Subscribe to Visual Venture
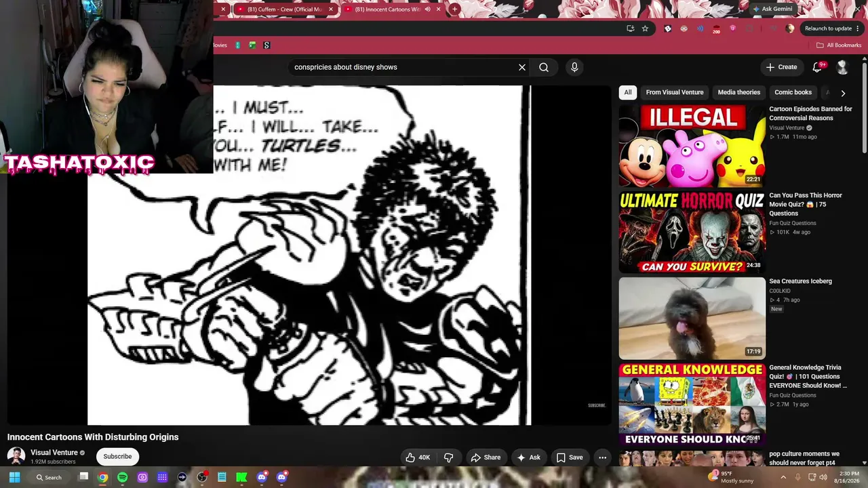This screenshot has width=868, height=488. click(117, 457)
